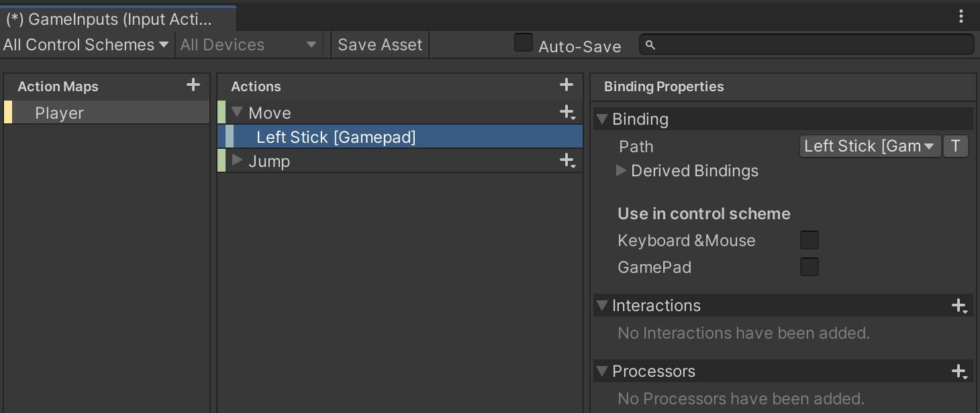Viewport: 980px width, 413px height.
Task: Add a new action map with plus icon
Action: 193,85
